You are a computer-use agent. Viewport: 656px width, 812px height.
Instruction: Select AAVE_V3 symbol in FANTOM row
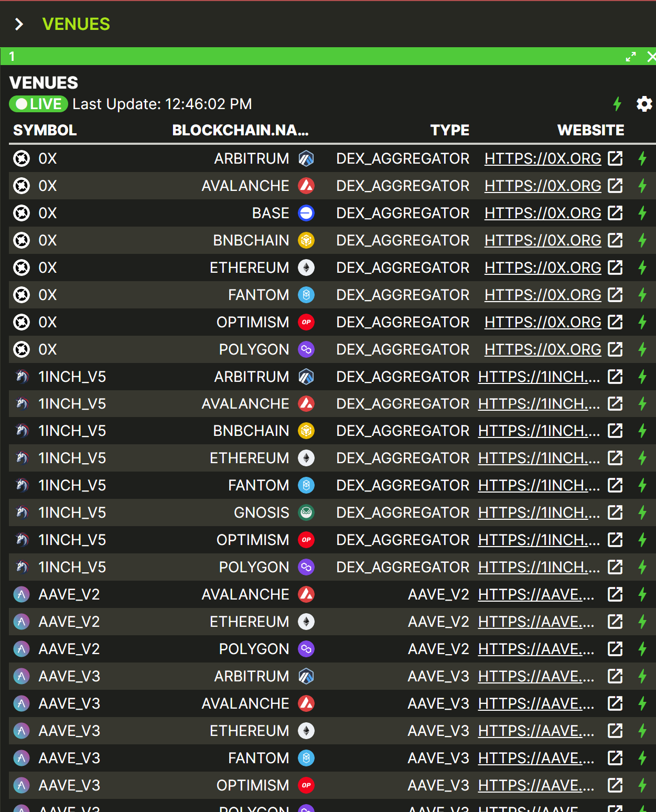pos(69,758)
